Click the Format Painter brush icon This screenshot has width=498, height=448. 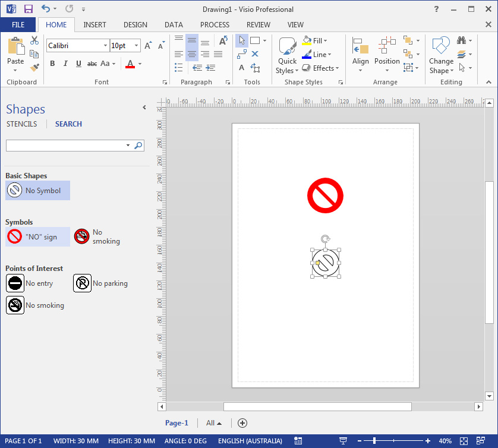tap(34, 68)
